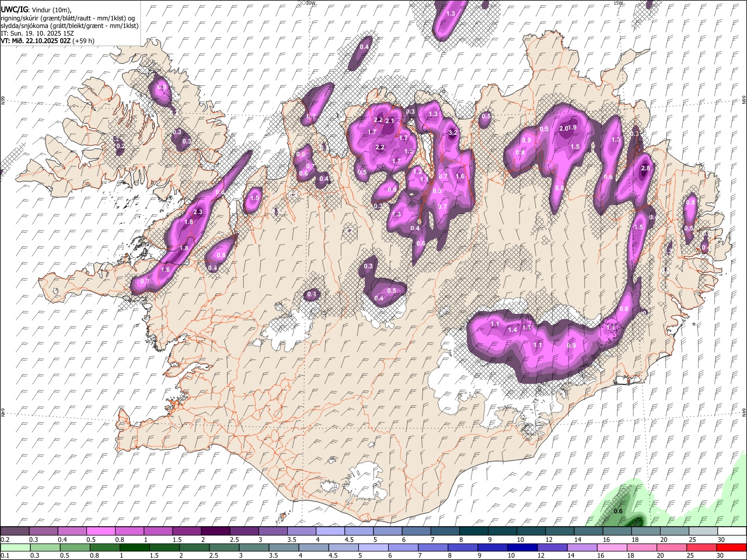Click the 15W longitude label
747x560 pixels.
(x=619, y=3)
